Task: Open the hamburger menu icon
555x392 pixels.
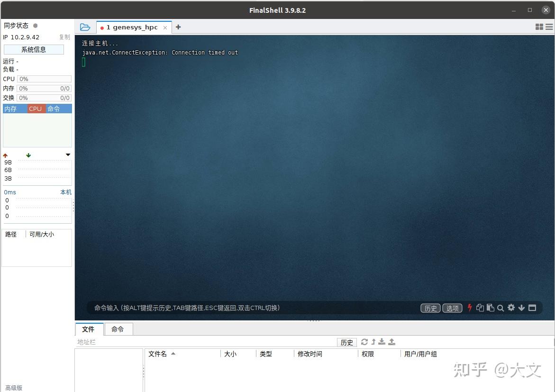Action: pos(549,27)
